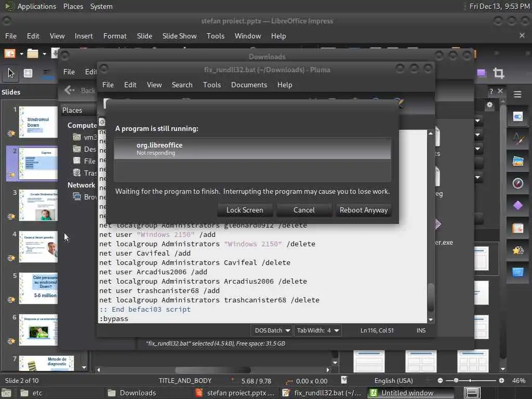
Task: Open the Open-file recent documents dropdown arrow
Action: [x=44, y=54]
